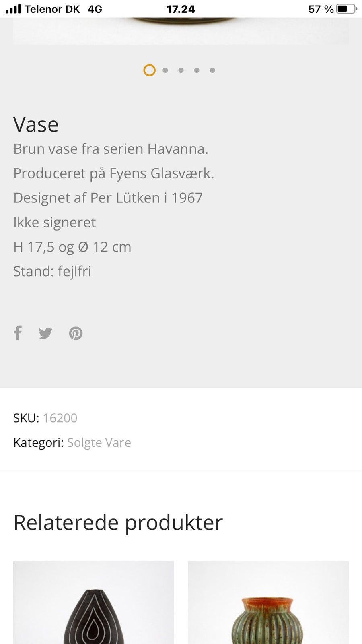Show fifth carousel image dot

coord(212,70)
